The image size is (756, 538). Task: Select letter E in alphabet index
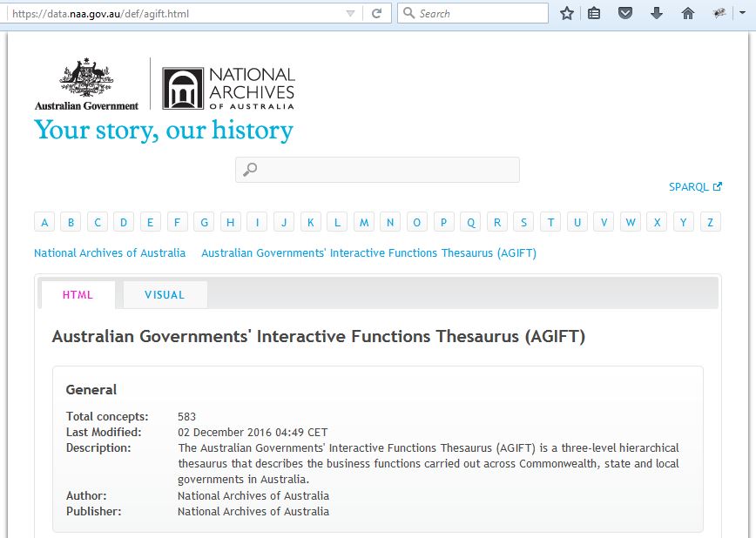coord(151,222)
